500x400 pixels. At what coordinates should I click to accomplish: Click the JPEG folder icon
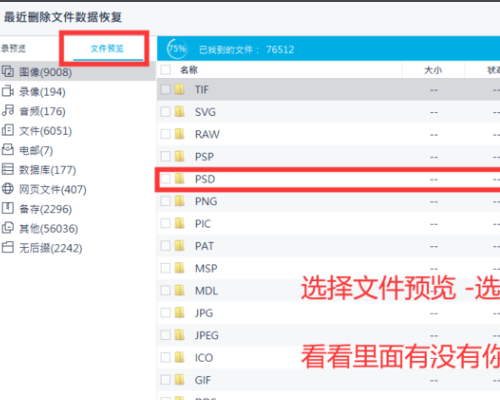click(180, 335)
